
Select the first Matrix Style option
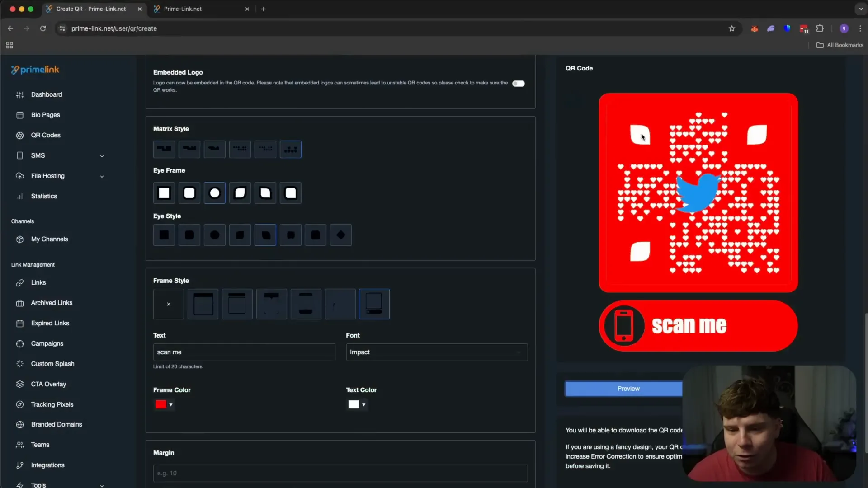(164, 149)
